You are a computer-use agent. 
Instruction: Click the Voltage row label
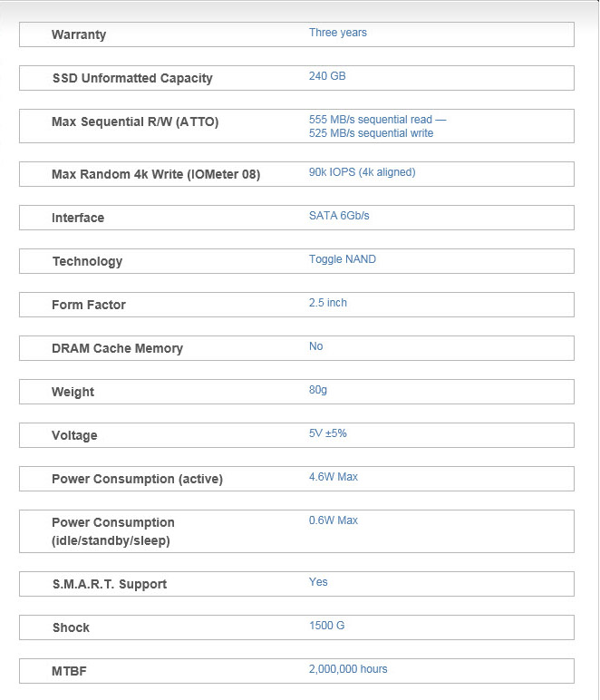[74, 435]
